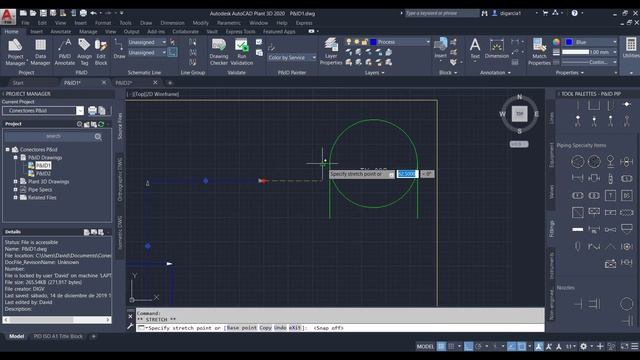The height and width of the screenshot is (360, 640).
Task: Click Run Validation
Action: click(242, 52)
